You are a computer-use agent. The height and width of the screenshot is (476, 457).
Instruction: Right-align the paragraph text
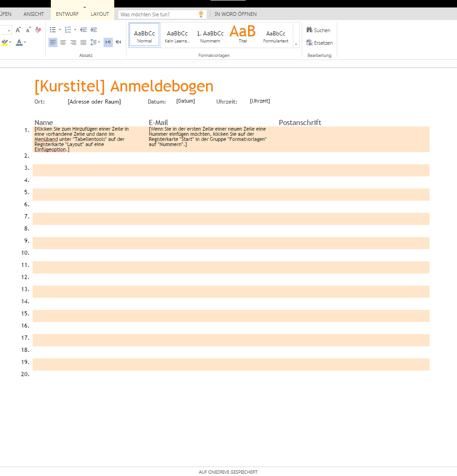[x=73, y=42]
